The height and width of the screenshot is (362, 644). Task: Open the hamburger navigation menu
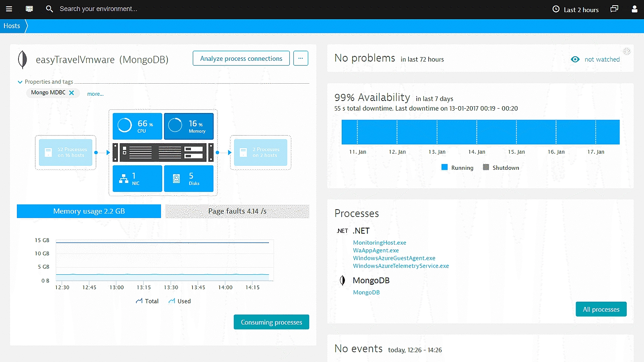[x=9, y=9]
